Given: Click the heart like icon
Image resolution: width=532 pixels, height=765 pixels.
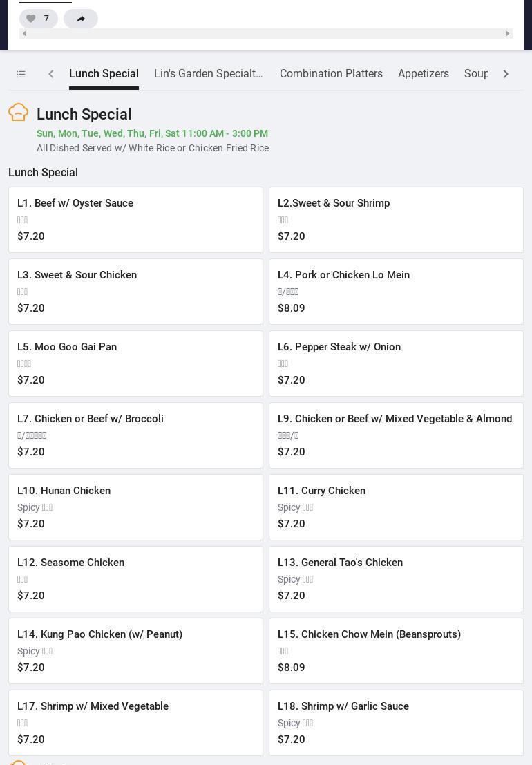Looking at the screenshot, I should tap(31, 19).
